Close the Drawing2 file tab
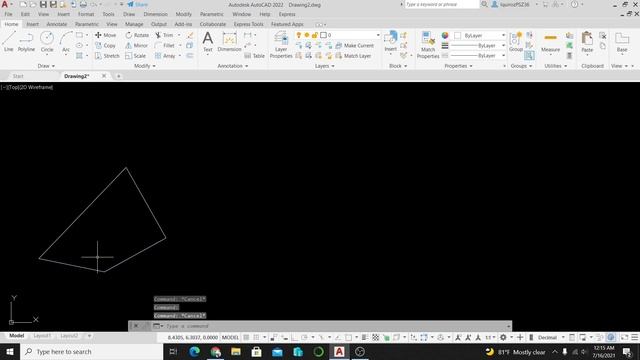This screenshot has height=360, width=640. (x=104, y=76)
